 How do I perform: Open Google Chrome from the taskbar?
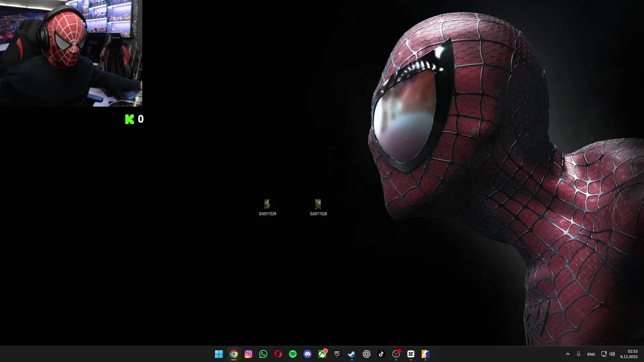[233, 354]
